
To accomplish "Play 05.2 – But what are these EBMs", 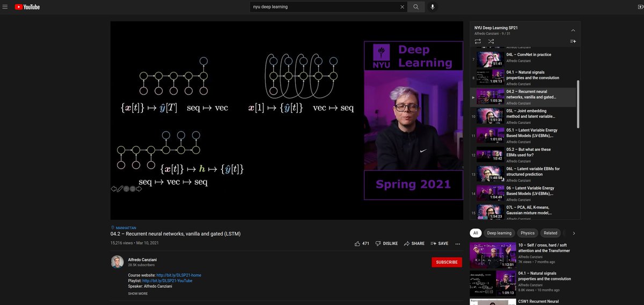I will (x=523, y=155).
